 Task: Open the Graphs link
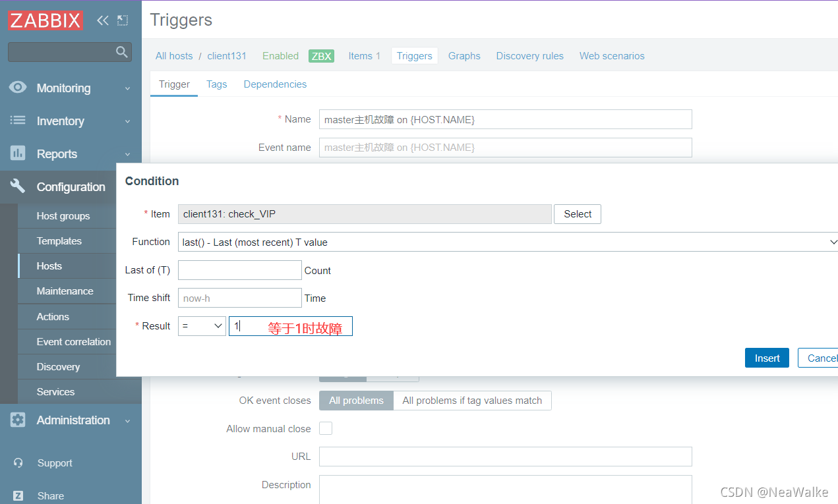tap(464, 56)
